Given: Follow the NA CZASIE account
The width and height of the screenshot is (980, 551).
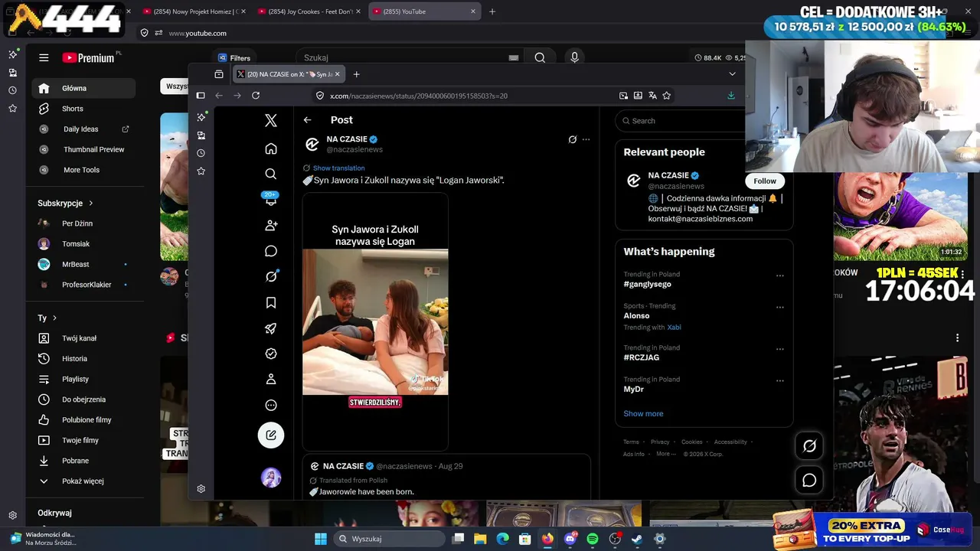Looking at the screenshot, I should coord(765,181).
